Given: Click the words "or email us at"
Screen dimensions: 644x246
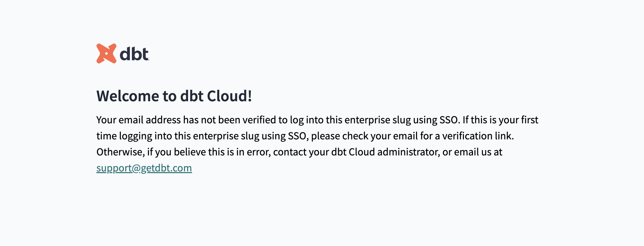Looking at the screenshot, I should click(472, 152).
